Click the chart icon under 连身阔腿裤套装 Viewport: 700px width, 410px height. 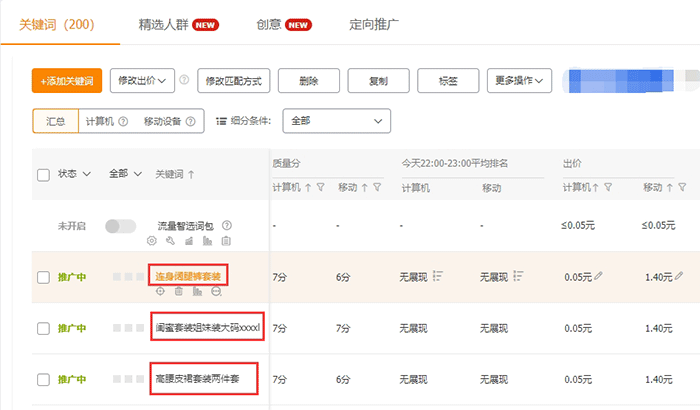[197, 291]
